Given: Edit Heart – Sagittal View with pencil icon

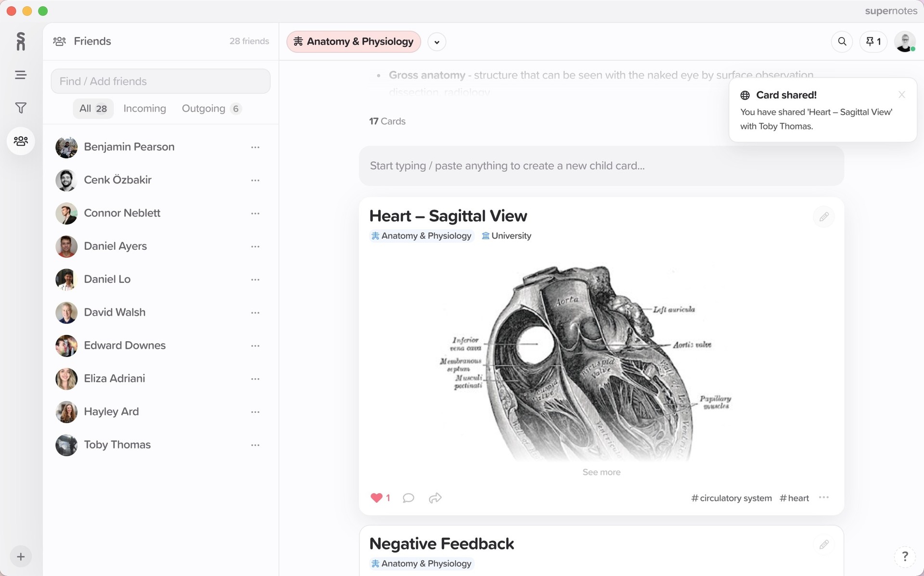Looking at the screenshot, I should pyautogui.click(x=824, y=217).
